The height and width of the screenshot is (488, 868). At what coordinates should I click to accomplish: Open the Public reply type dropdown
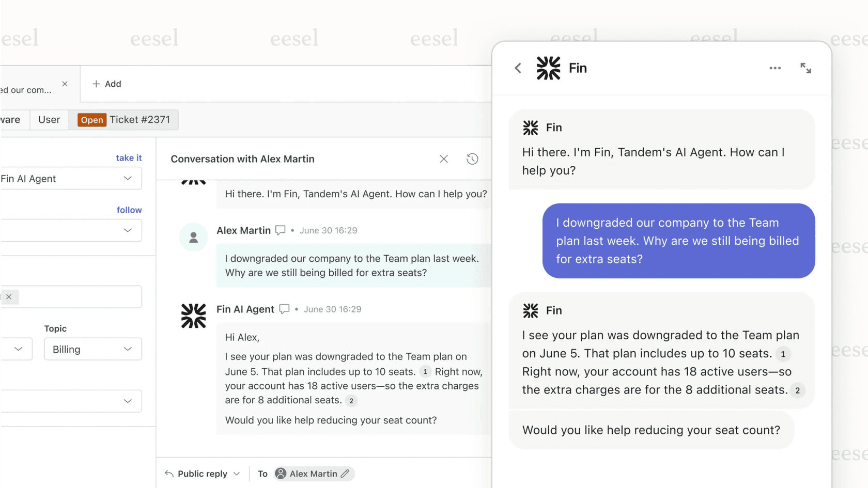[202, 473]
